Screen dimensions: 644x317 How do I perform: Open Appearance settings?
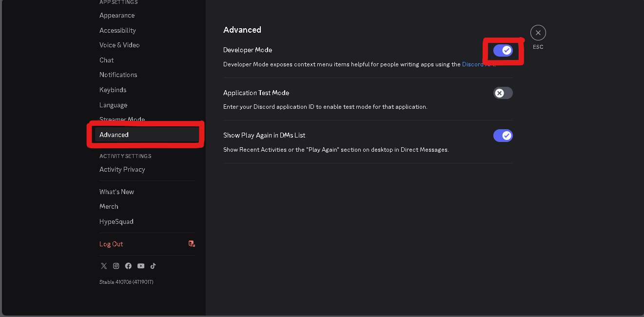[x=117, y=16]
